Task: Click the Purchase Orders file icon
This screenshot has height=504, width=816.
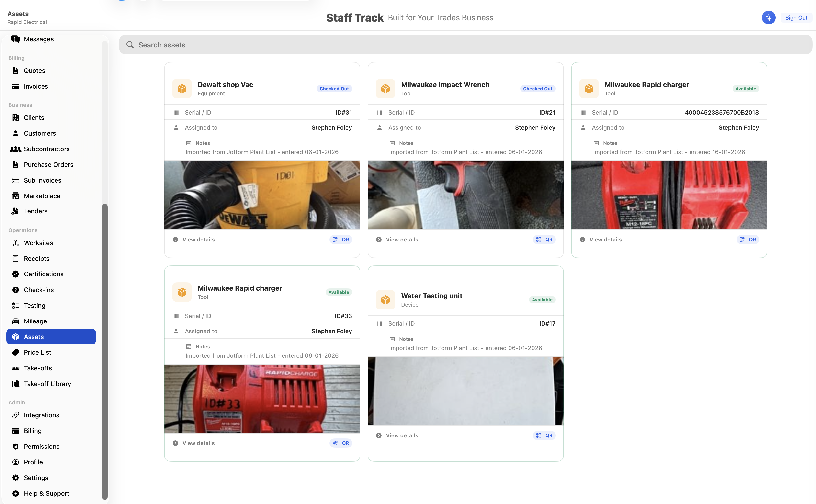Action: [15, 165]
